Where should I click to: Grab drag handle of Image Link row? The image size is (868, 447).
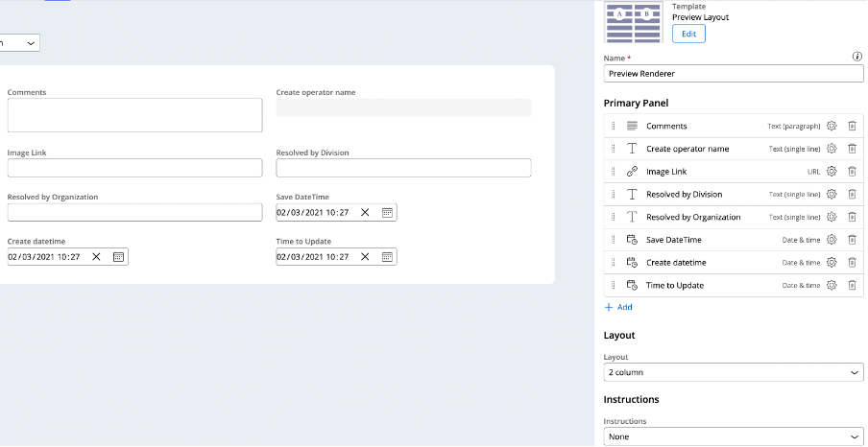(x=613, y=172)
